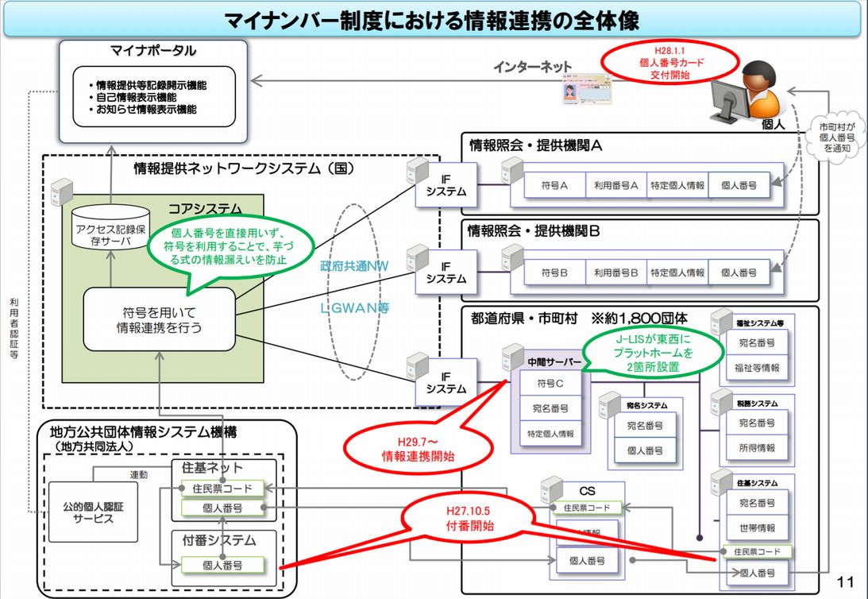The image size is (868, 599).
Task: Click the アクセス記録保存サーバ database cylinder
Action: click(110, 227)
